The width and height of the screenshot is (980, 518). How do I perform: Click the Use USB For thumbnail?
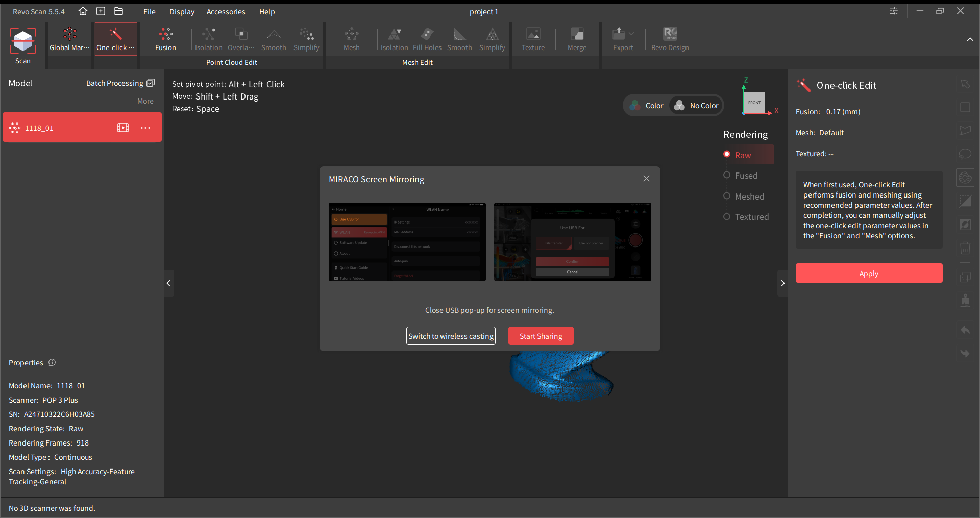click(x=572, y=242)
